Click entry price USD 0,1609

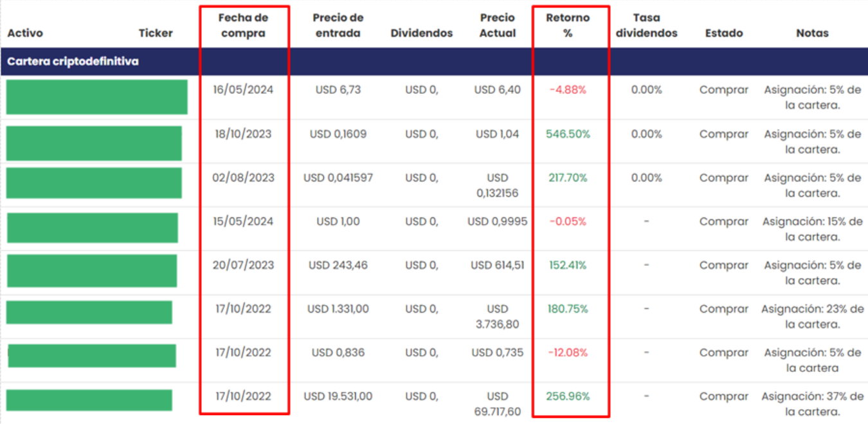point(338,134)
